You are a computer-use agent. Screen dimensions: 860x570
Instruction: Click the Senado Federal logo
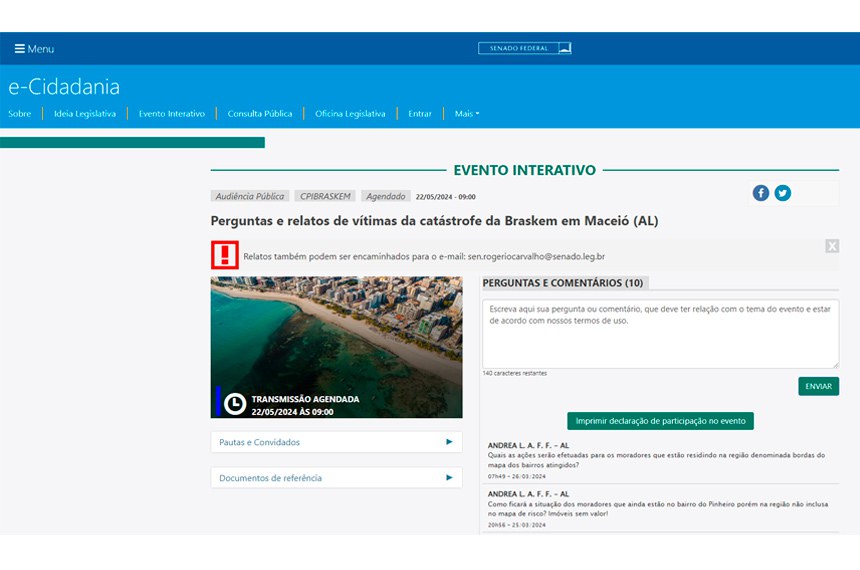click(x=525, y=48)
